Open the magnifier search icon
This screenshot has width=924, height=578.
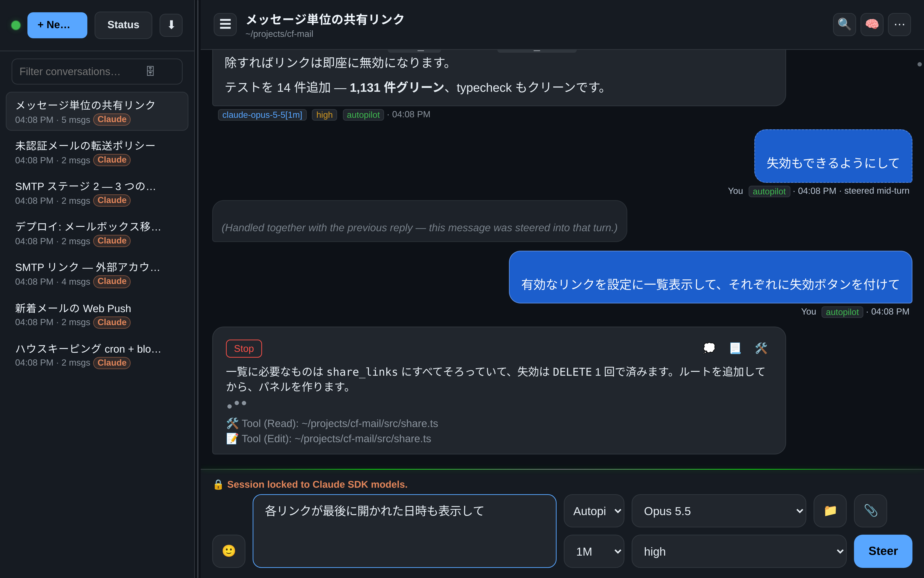[844, 25]
